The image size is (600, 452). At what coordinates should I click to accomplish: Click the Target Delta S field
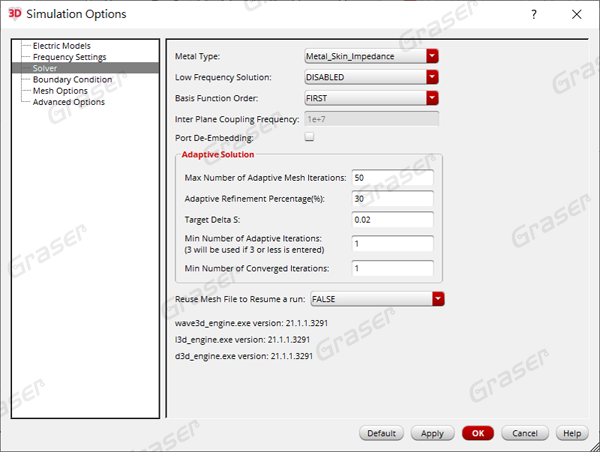pos(393,220)
